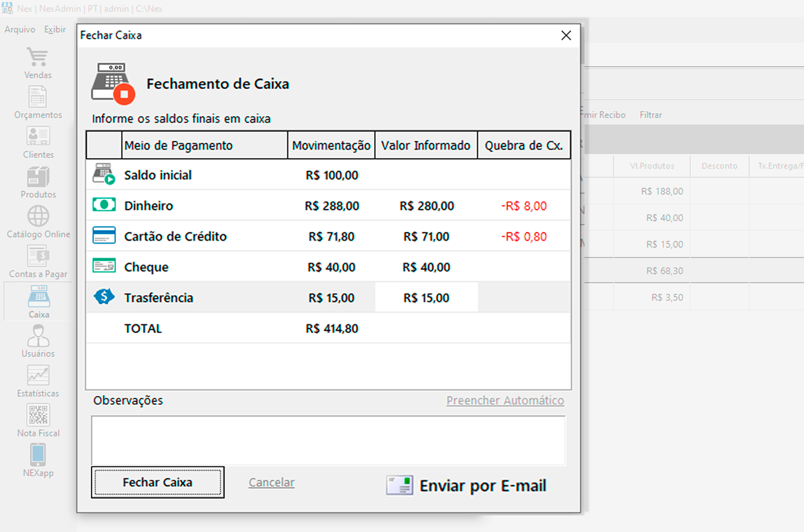Open the Arquivo menu
Screen dimensions: 804x532
19,29
